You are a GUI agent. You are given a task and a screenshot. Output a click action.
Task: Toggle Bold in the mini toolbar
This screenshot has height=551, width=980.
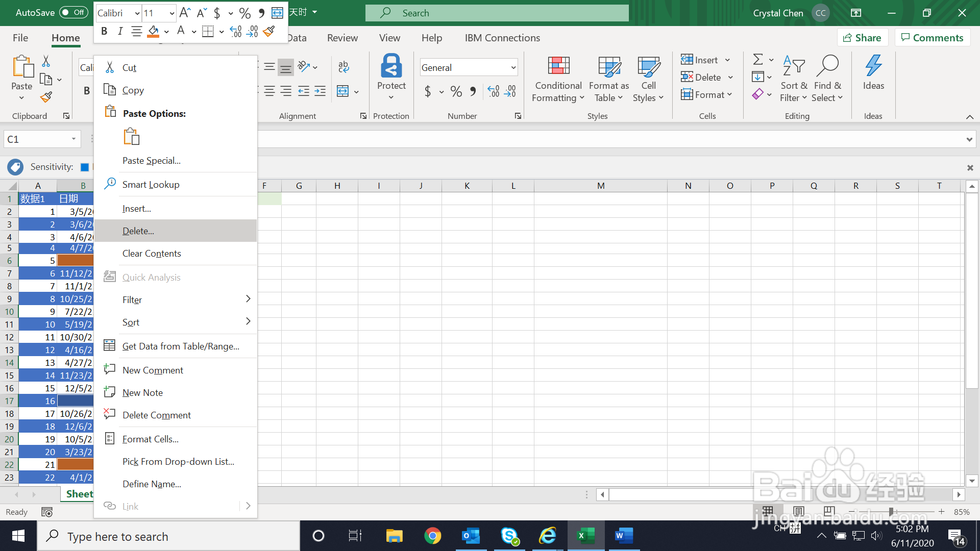click(104, 32)
